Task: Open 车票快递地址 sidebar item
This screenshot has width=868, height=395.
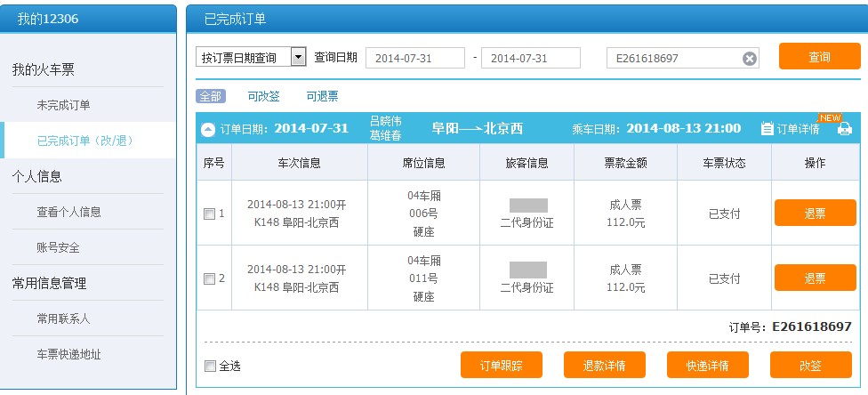Action: (68, 355)
